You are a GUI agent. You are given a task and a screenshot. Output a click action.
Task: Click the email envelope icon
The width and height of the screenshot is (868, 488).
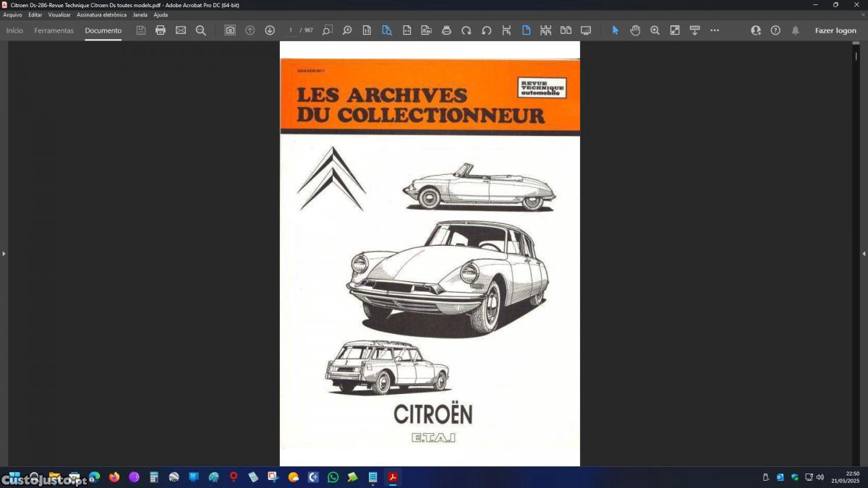[x=181, y=30]
